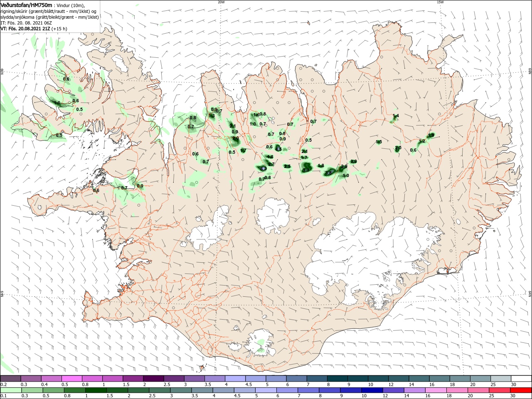Select the 'slydda/snjókoma' legend description line
532x399 pixels.
point(50,17)
